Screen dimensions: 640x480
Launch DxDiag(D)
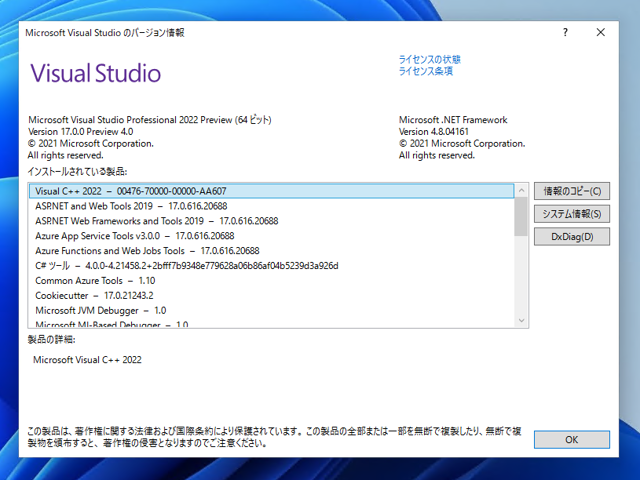[572, 237]
